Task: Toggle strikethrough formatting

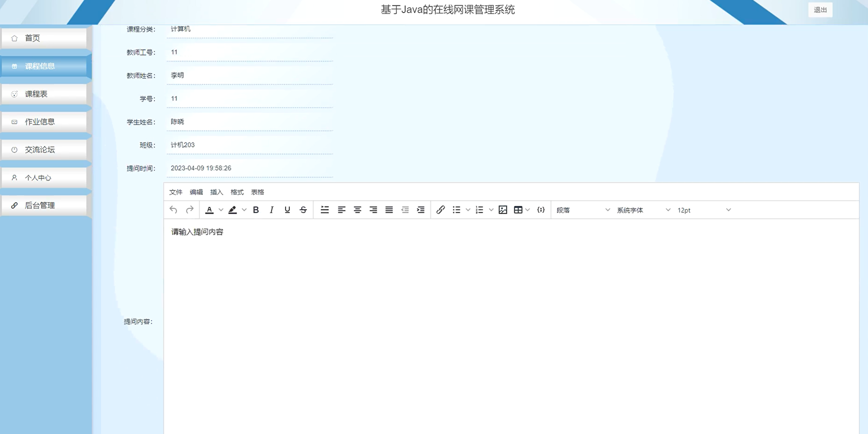Action: tap(303, 210)
